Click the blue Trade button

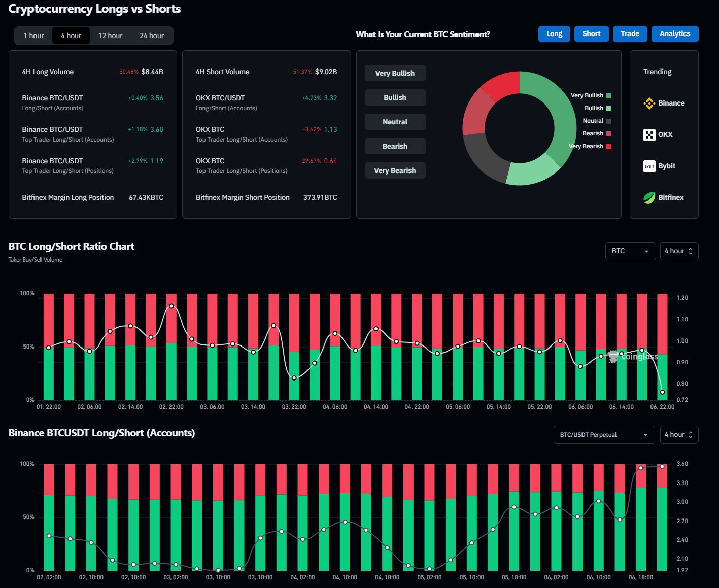pyautogui.click(x=630, y=34)
